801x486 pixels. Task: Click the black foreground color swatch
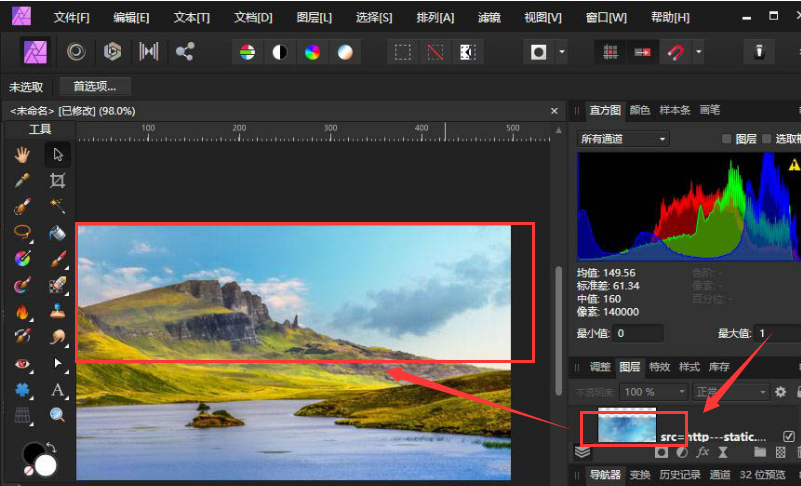point(32,453)
